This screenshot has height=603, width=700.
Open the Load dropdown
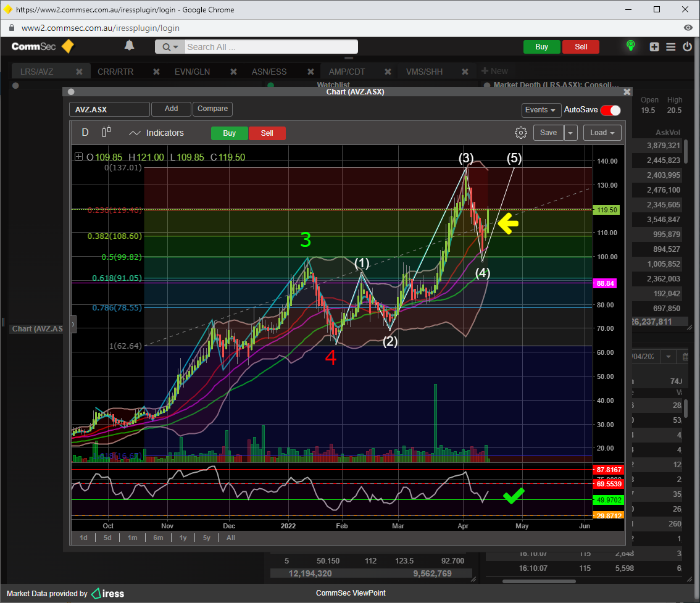[x=602, y=133]
